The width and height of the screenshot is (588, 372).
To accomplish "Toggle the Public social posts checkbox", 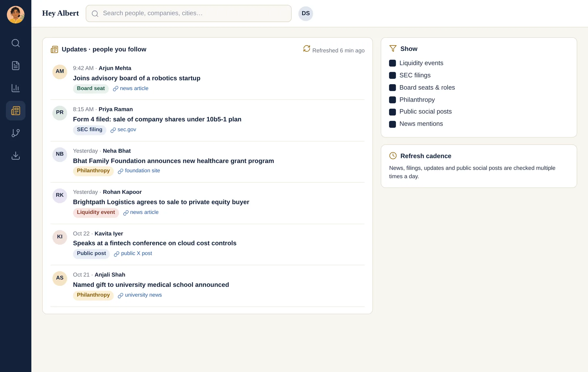I will click(393, 112).
